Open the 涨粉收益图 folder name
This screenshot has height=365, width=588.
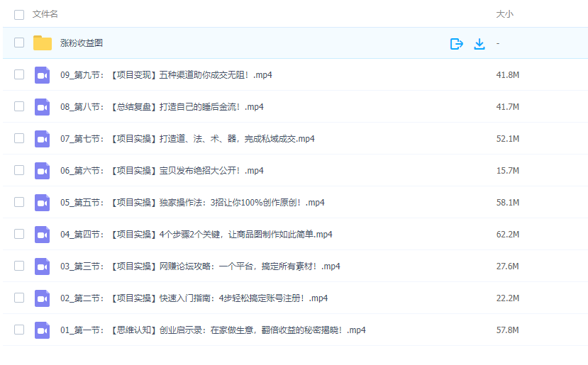click(x=82, y=43)
